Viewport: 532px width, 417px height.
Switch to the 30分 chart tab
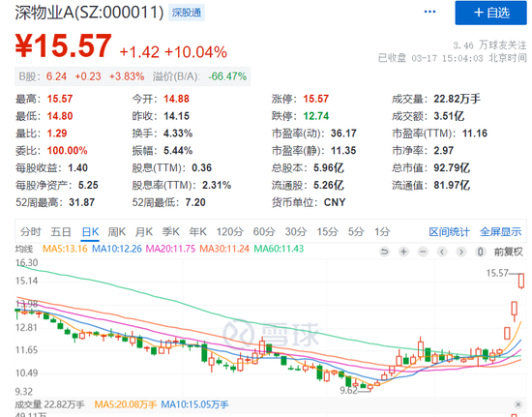296,232
